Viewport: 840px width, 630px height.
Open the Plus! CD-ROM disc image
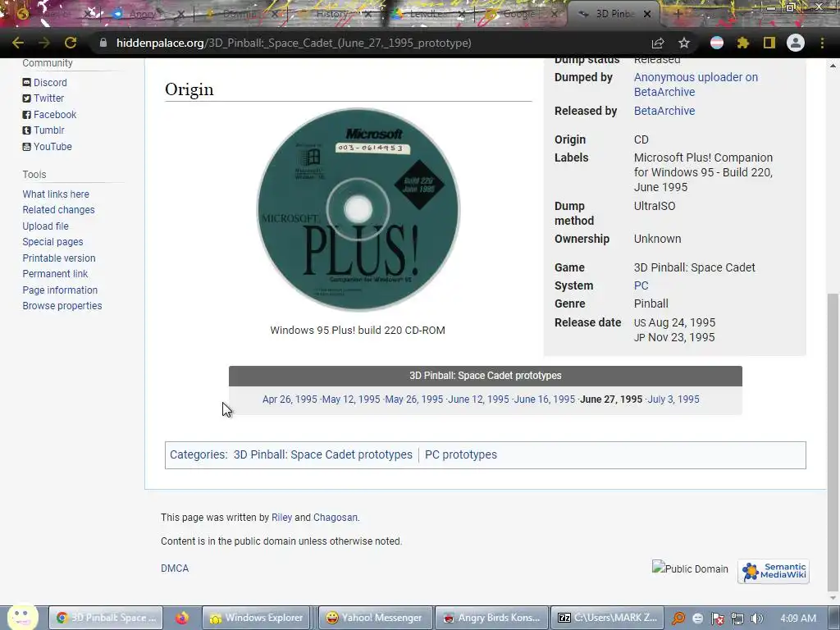(358, 209)
